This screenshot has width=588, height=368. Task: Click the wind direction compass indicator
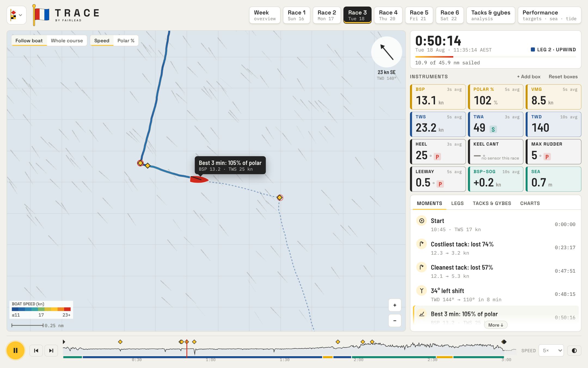(387, 52)
